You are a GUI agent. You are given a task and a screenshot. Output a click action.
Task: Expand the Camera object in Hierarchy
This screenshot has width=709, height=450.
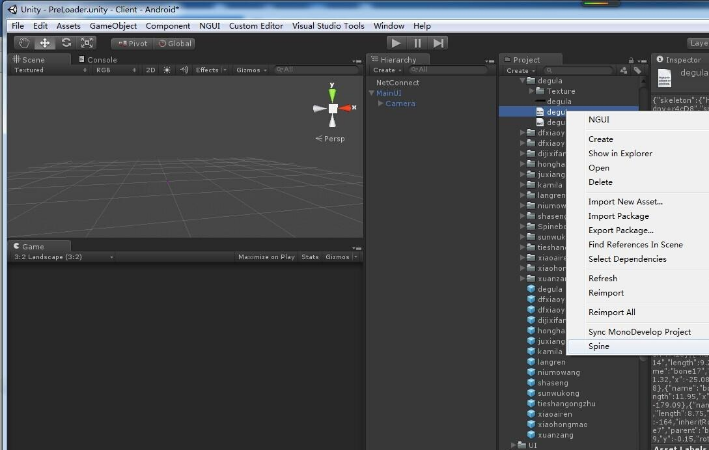point(381,103)
